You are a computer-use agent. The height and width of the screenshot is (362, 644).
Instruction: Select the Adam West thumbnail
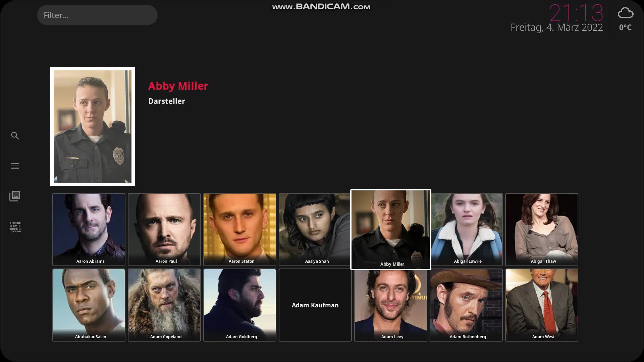pyautogui.click(x=542, y=305)
